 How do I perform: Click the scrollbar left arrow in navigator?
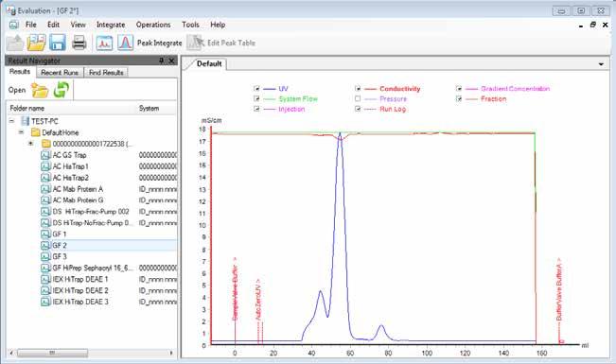tap(11, 353)
